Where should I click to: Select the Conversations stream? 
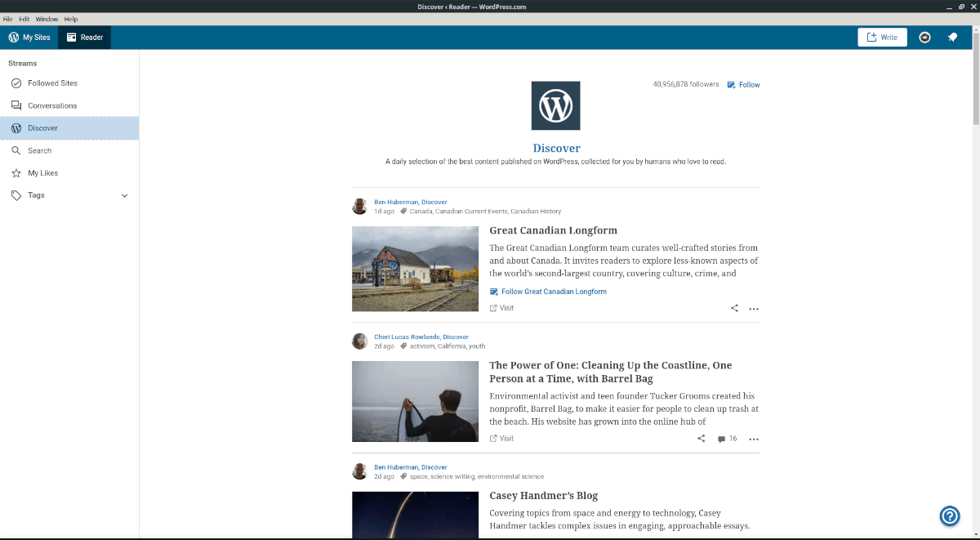pos(55,105)
